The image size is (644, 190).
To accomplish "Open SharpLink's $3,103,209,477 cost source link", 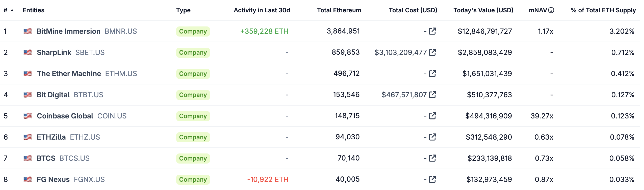I will pos(433,52).
